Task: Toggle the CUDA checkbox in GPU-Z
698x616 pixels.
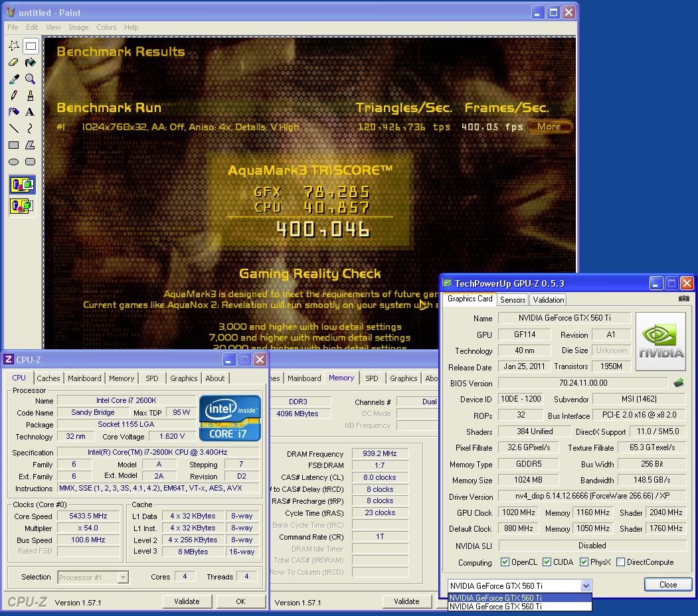Action: pos(547,562)
